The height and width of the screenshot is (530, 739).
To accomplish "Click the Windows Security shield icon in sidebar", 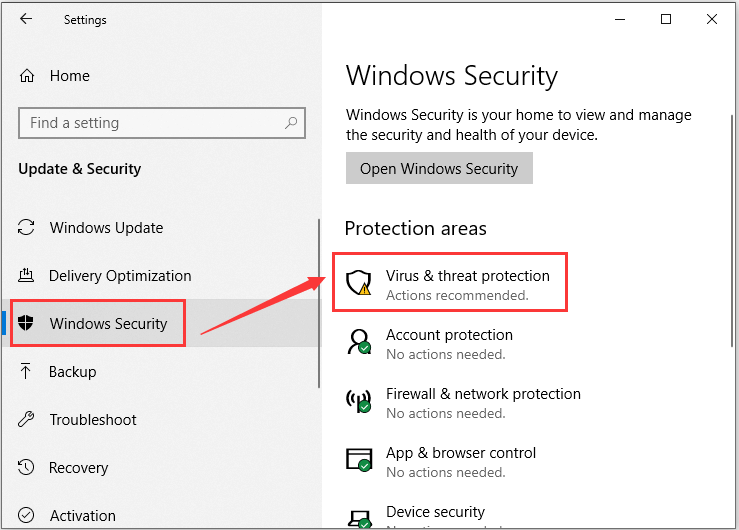I will (x=26, y=323).
